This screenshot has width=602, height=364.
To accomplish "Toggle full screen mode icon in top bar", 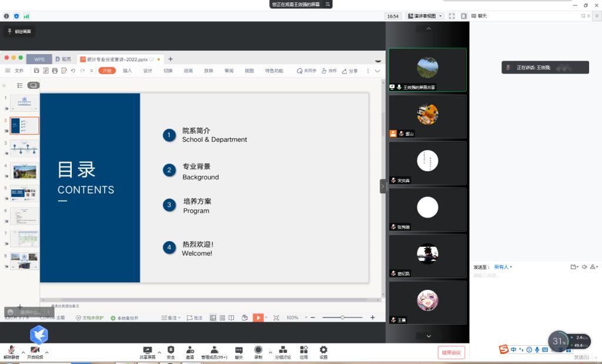I will click(x=451, y=16).
